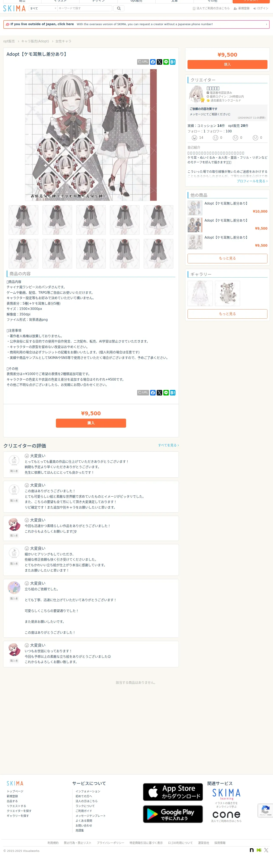Click the search magnifier icon
Screen dimensions: 273x868
coord(118,9)
